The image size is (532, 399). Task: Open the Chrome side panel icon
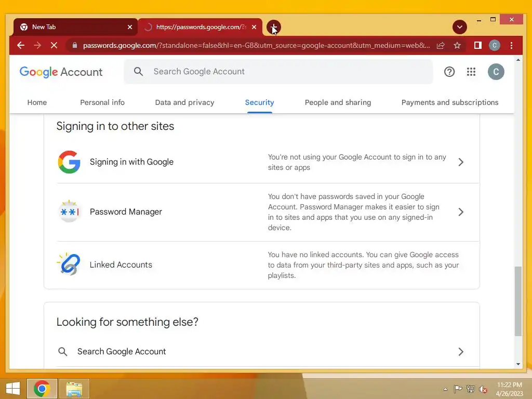(478, 46)
